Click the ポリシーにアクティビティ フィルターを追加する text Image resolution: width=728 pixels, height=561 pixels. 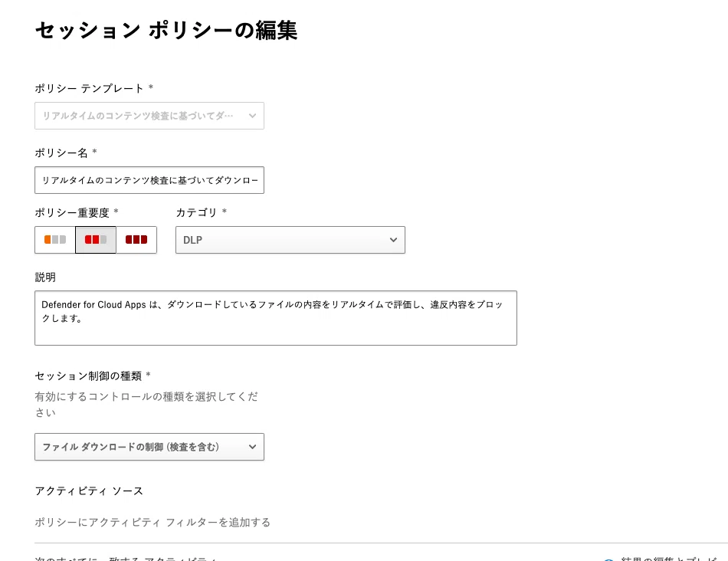point(152,523)
